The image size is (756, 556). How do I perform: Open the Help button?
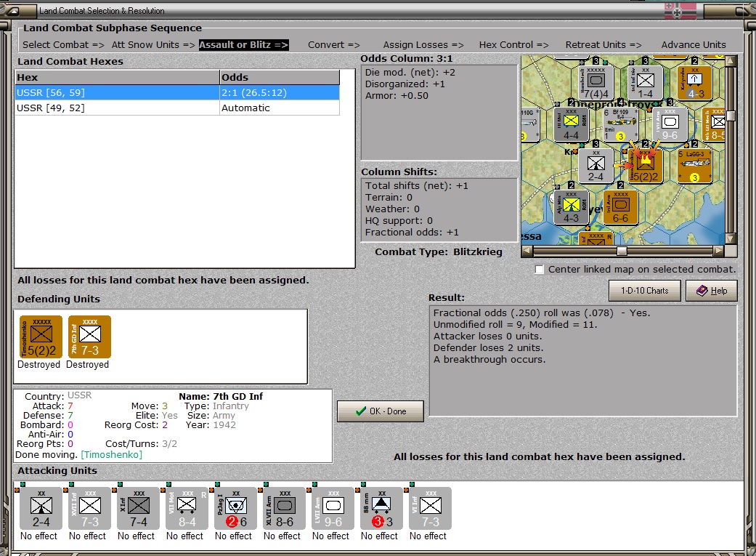pyautogui.click(x=711, y=291)
